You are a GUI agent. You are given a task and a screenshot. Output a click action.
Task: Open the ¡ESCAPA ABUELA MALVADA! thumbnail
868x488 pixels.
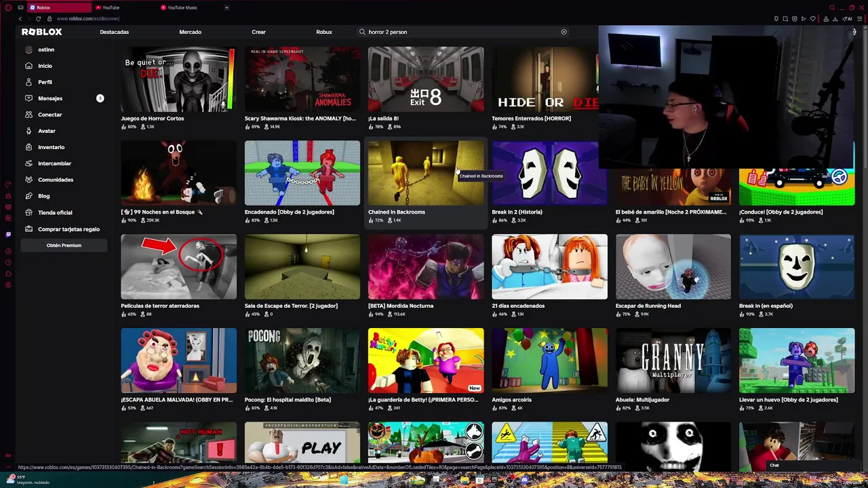point(179,361)
